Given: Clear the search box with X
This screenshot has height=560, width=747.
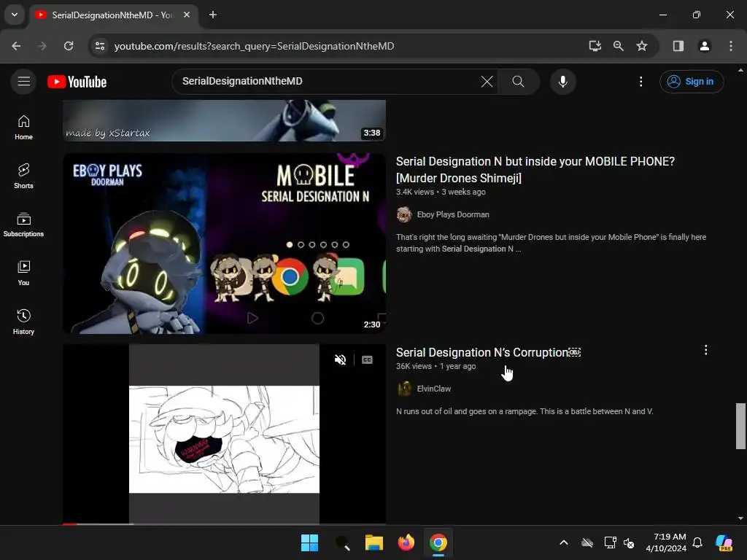Looking at the screenshot, I should click(487, 82).
